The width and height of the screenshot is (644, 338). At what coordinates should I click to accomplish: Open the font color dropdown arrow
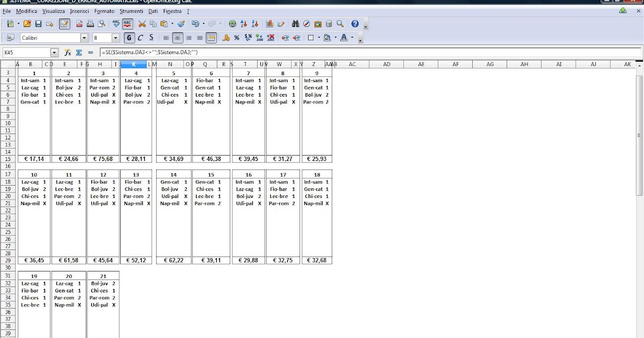[x=352, y=38]
